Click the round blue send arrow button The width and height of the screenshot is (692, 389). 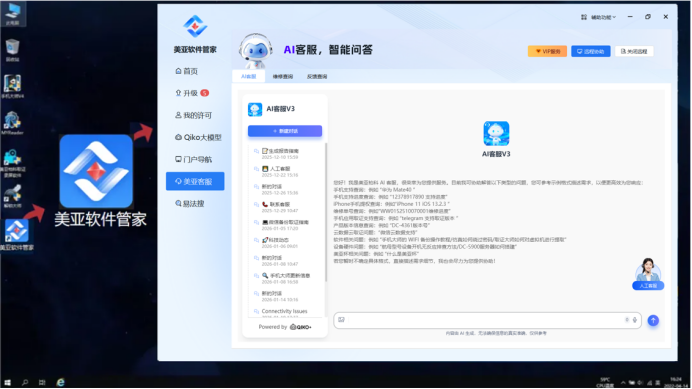click(x=653, y=321)
